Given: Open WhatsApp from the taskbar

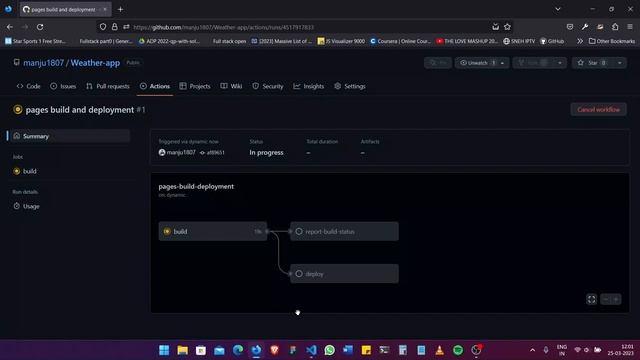Looking at the screenshot, I should pyautogui.click(x=329, y=350).
